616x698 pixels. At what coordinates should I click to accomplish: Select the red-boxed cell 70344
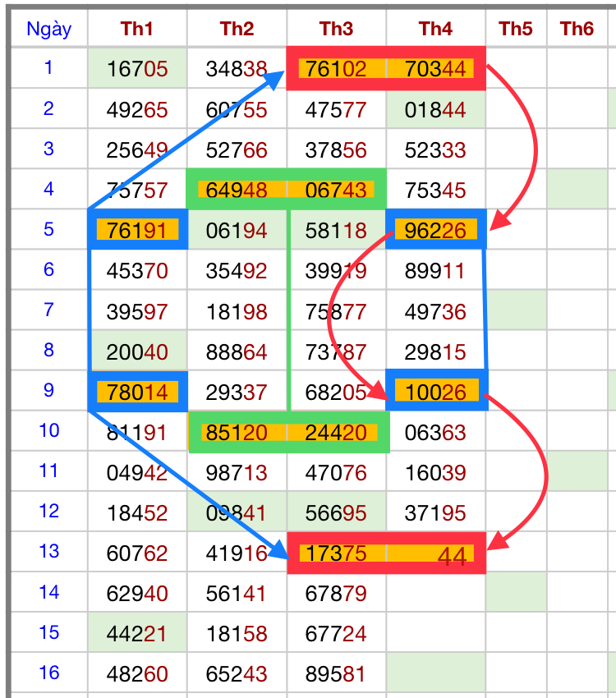(435, 69)
